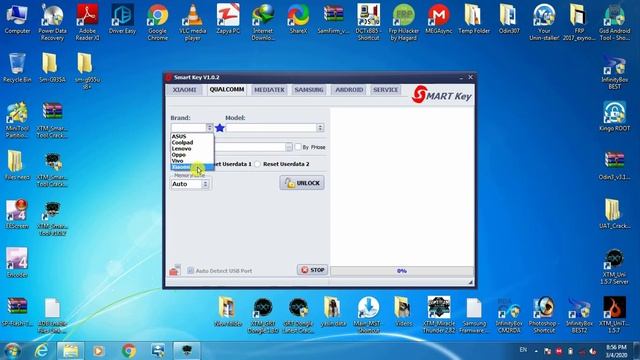
Task: Choose Xiaomi from the Brand list
Action: 192,167
